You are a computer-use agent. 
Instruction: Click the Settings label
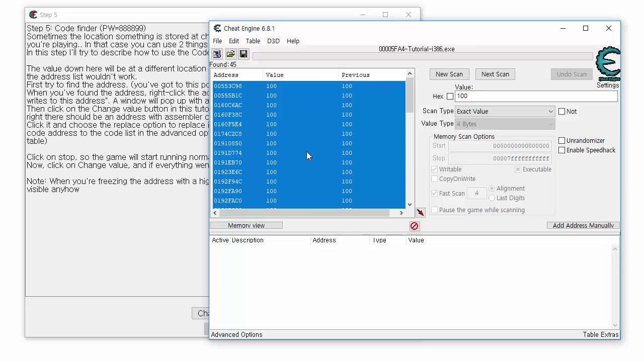click(608, 85)
